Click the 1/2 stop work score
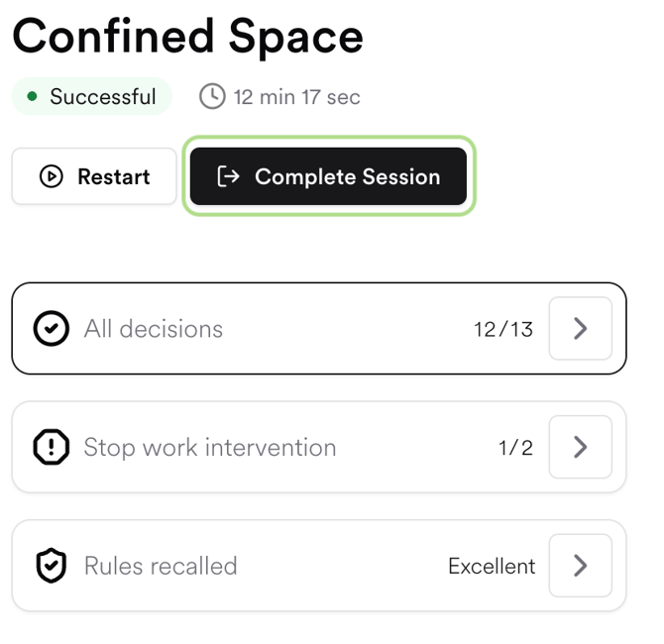The image size is (664, 644). (x=515, y=449)
